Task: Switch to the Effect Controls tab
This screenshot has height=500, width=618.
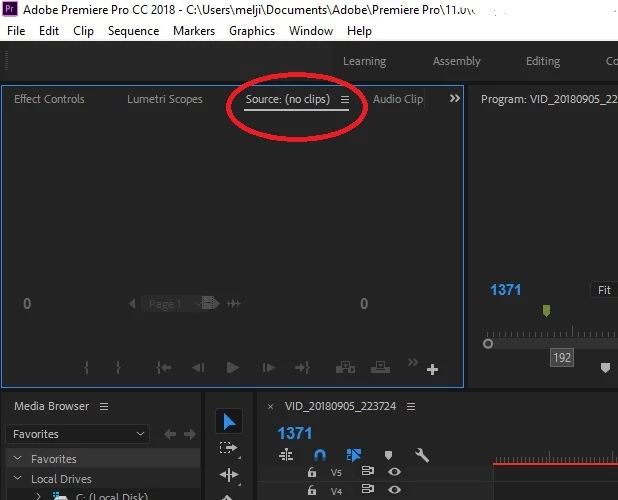Action: pyautogui.click(x=49, y=99)
